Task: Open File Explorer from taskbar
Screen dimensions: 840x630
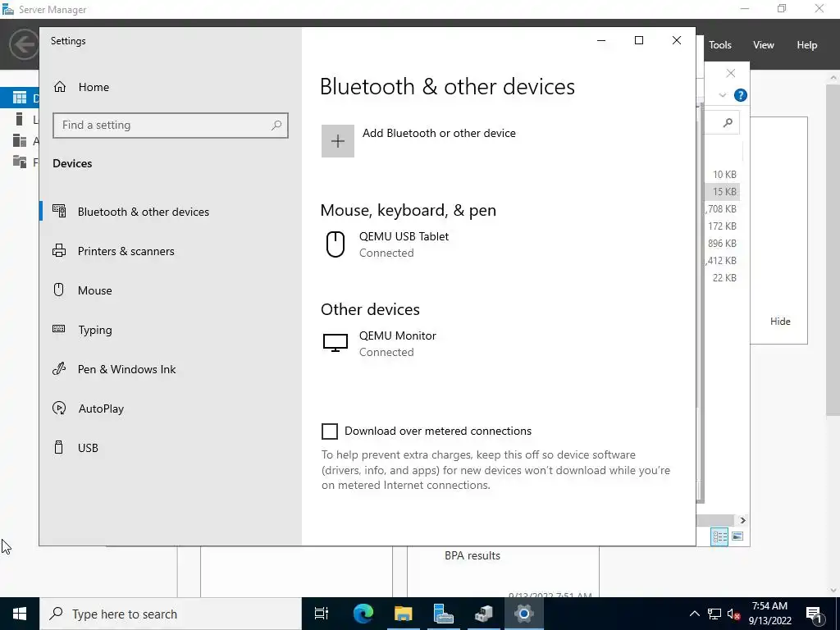Action: tap(404, 614)
